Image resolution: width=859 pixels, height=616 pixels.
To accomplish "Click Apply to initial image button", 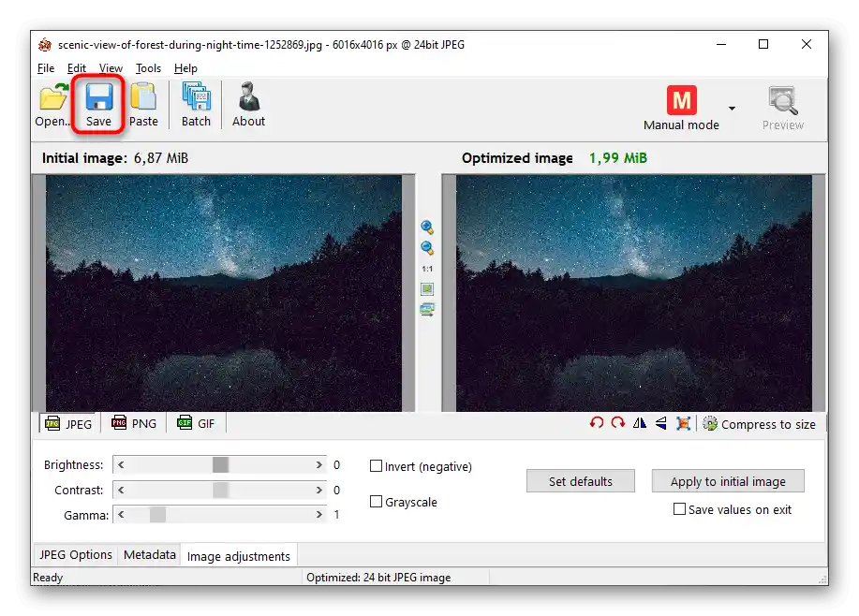I will coord(728,481).
